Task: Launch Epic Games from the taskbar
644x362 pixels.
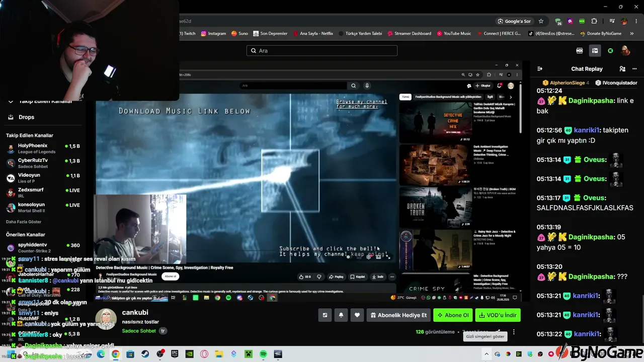Action: pos(175,354)
